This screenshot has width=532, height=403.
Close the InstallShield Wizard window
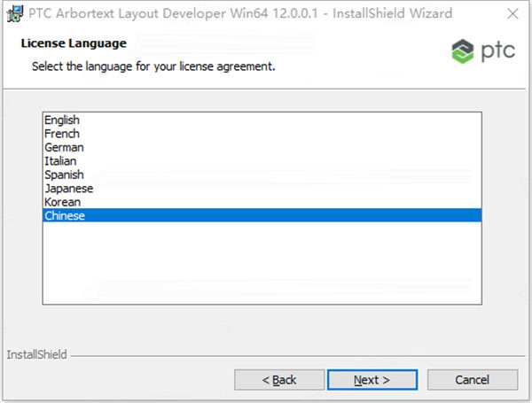point(512,14)
